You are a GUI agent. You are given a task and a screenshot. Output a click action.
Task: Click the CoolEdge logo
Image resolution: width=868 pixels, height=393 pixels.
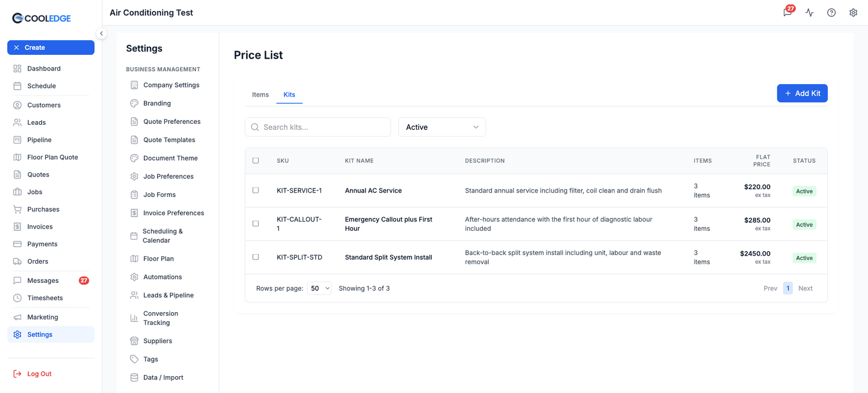coord(42,18)
